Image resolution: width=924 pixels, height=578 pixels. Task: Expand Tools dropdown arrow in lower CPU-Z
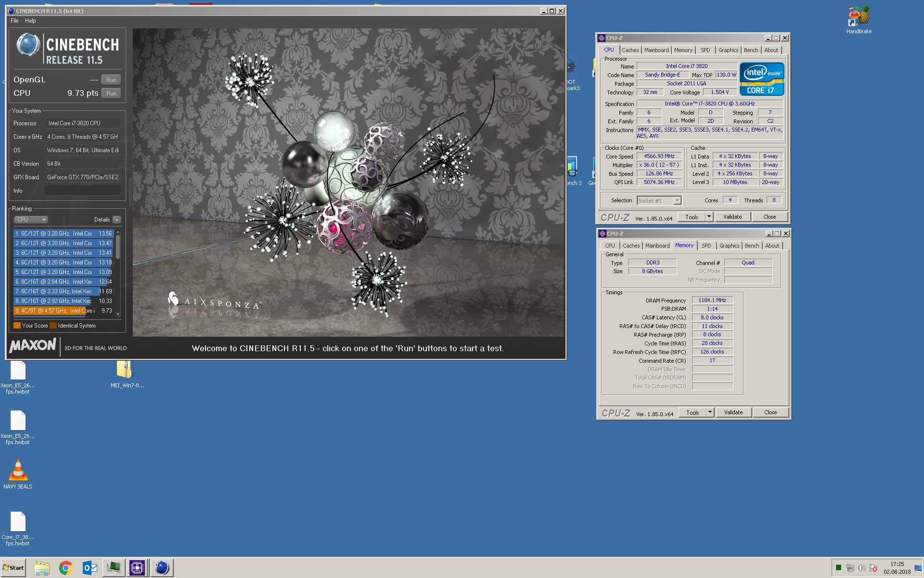710,412
